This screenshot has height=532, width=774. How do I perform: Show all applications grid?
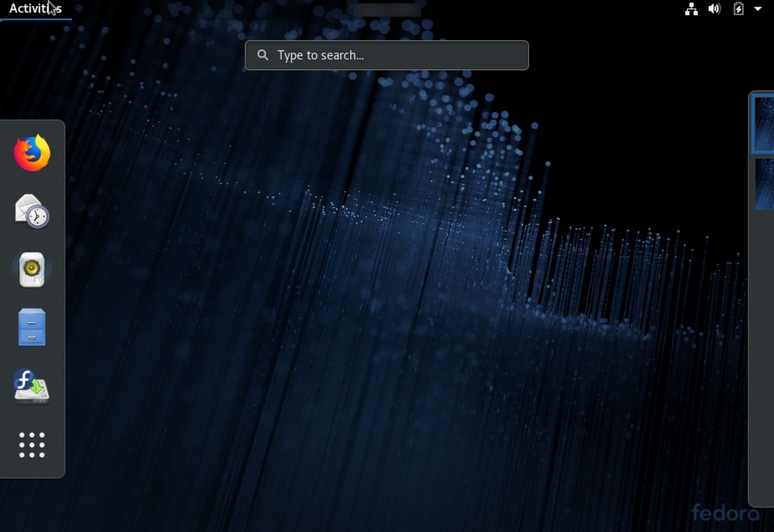32,444
